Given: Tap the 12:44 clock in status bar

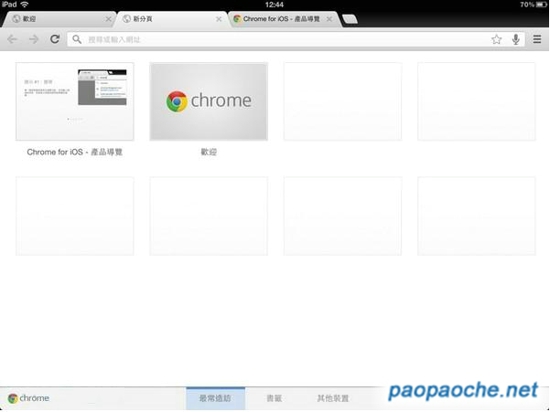Looking at the screenshot, I should tap(274, 5).
